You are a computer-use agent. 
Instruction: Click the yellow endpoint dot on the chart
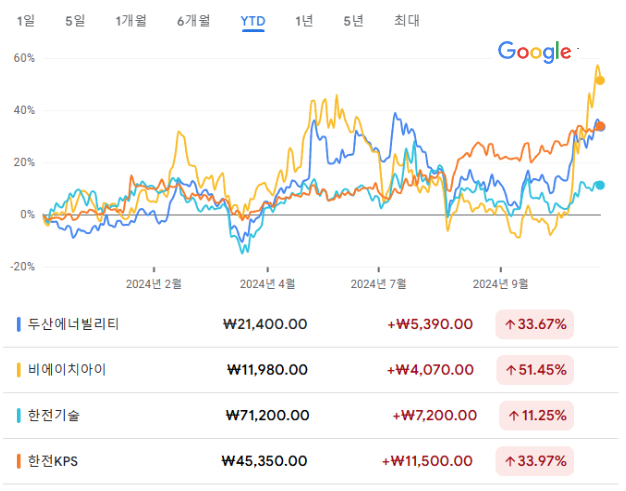coord(600,81)
